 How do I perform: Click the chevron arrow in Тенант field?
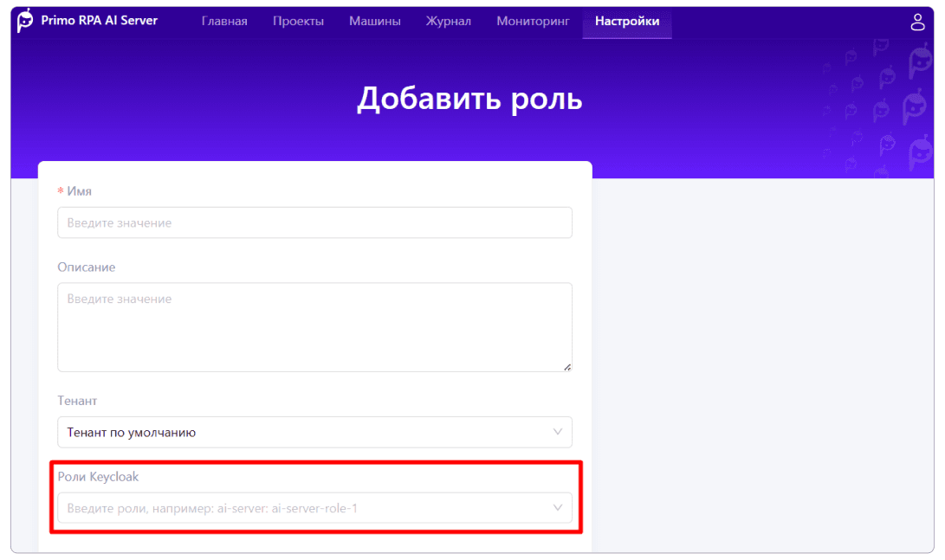pyautogui.click(x=558, y=432)
